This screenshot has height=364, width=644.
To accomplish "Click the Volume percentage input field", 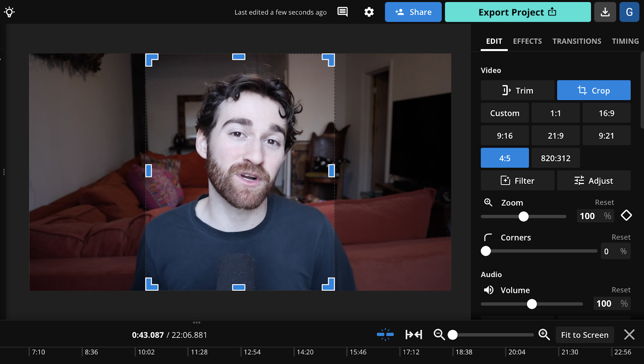I will pos(612,304).
